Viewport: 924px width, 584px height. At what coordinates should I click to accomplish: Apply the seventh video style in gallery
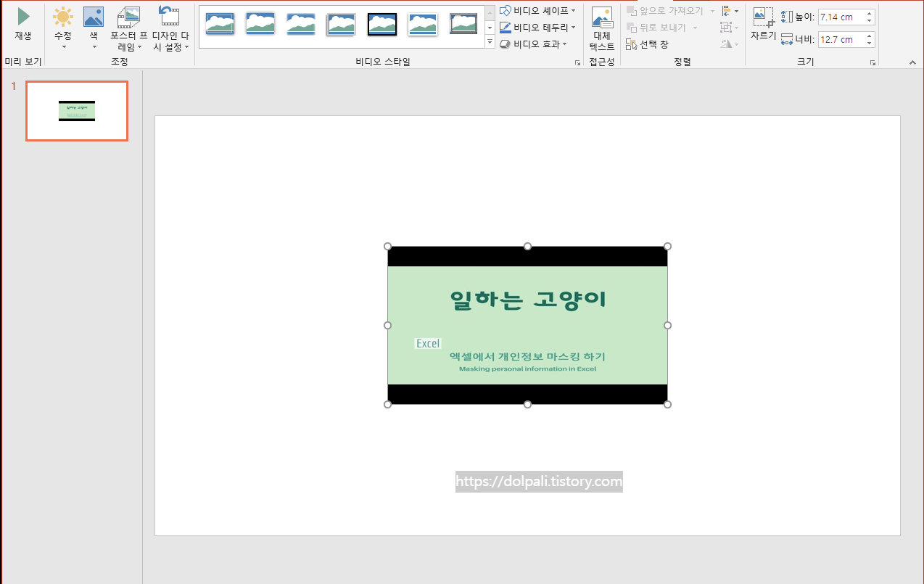pyautogui.click(x=463, y=25)
